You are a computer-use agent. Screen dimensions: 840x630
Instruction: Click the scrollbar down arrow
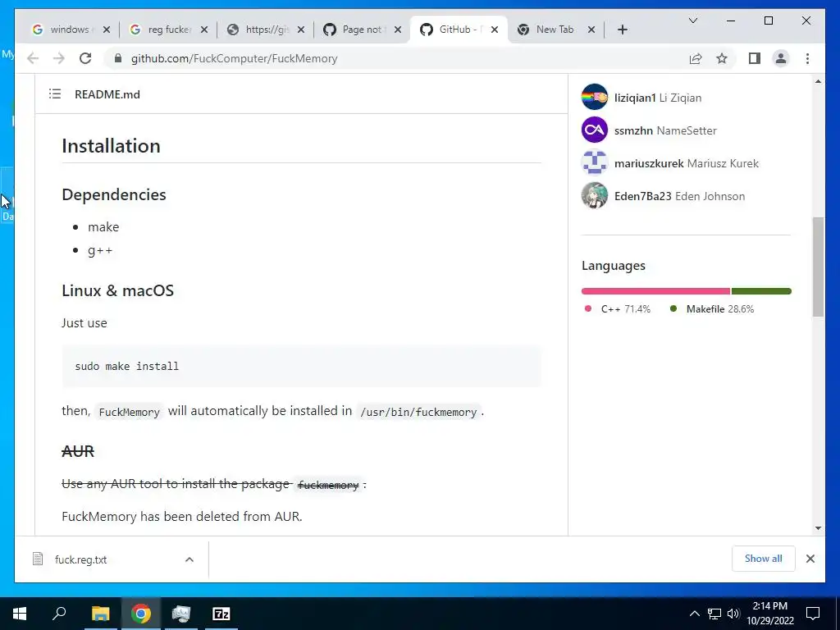click(818, 528)
